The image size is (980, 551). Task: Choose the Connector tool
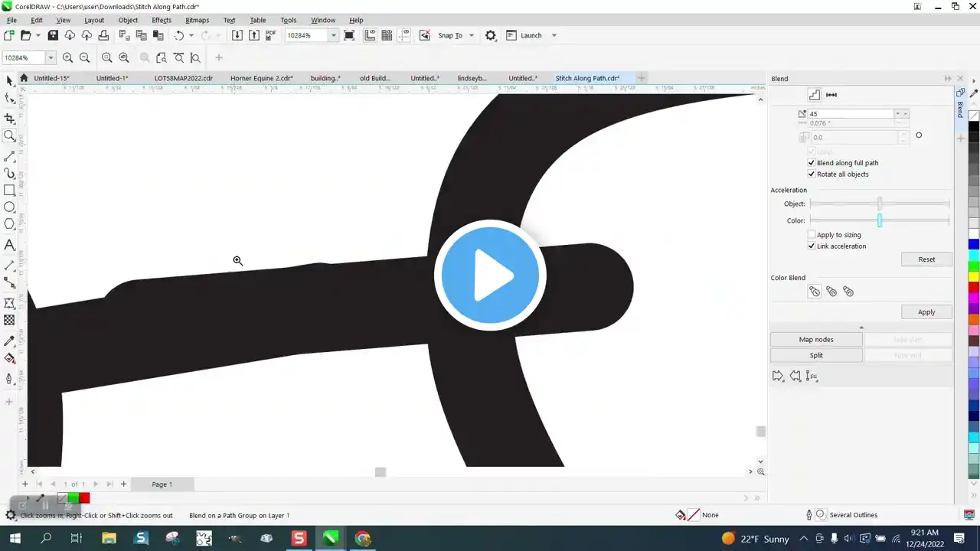pos(9,283)
